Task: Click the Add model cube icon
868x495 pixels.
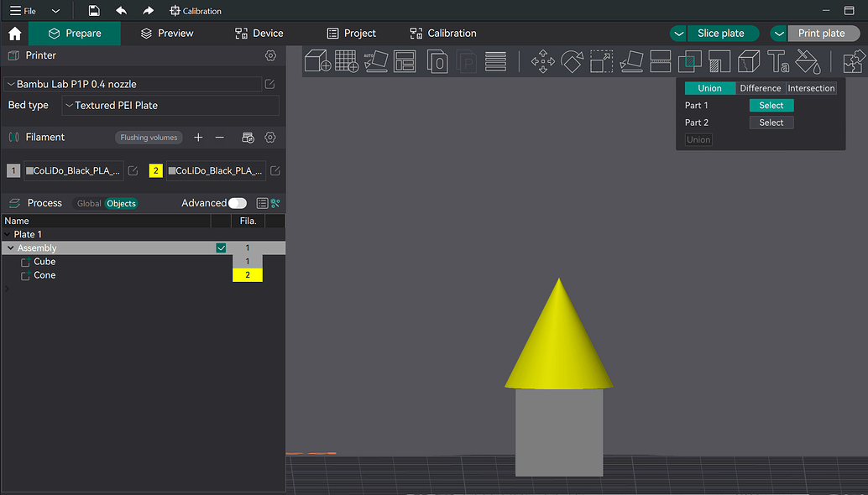Action: (x=318, y=61)
